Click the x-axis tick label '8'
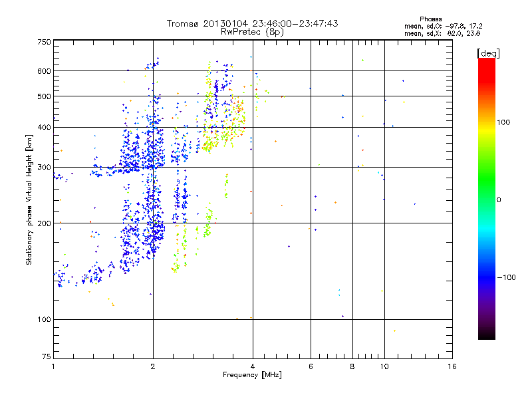 [352, 366]
